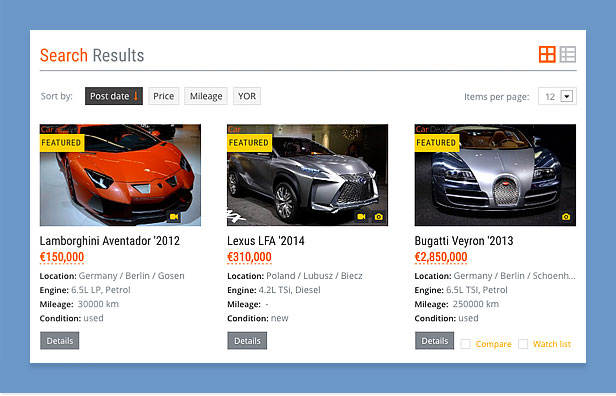
Task: Sort results by Price
Action: [x=163, y=96]
